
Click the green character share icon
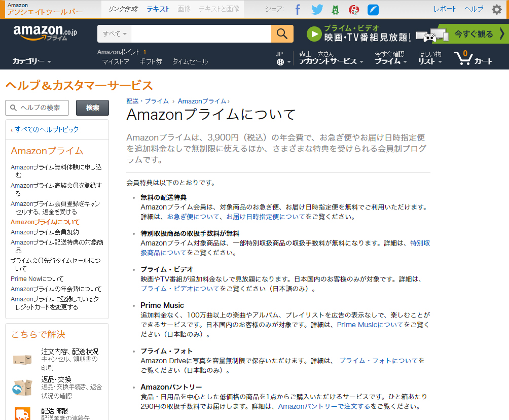(x=335, y=9)
